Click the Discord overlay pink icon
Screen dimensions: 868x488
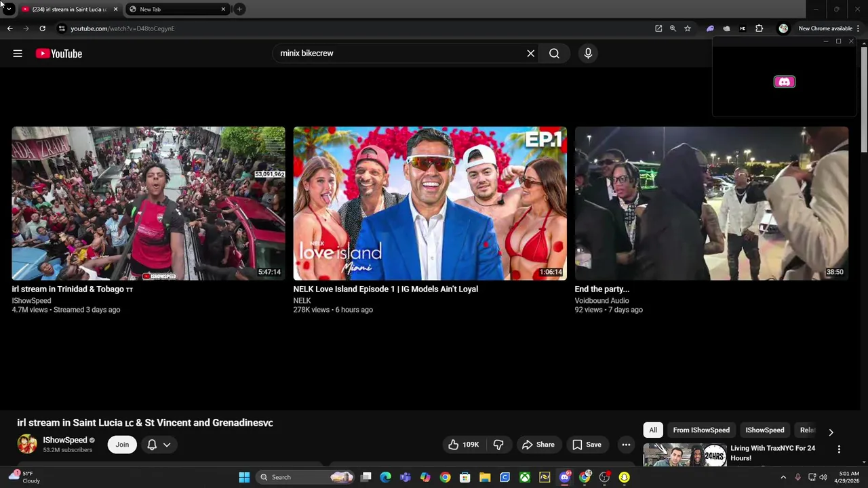785,82
